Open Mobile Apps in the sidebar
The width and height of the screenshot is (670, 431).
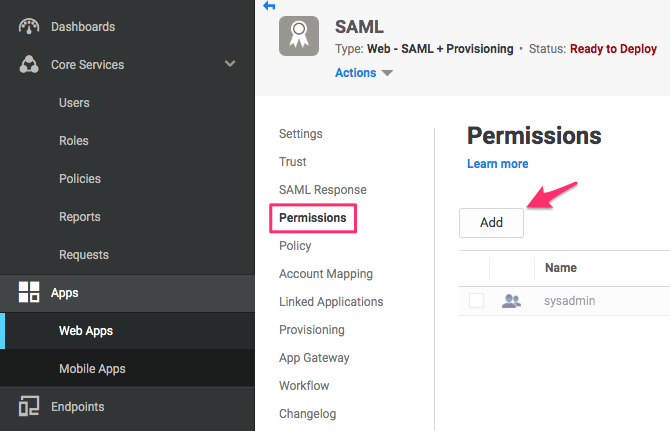pyautogui.click(x=92, y=369)
